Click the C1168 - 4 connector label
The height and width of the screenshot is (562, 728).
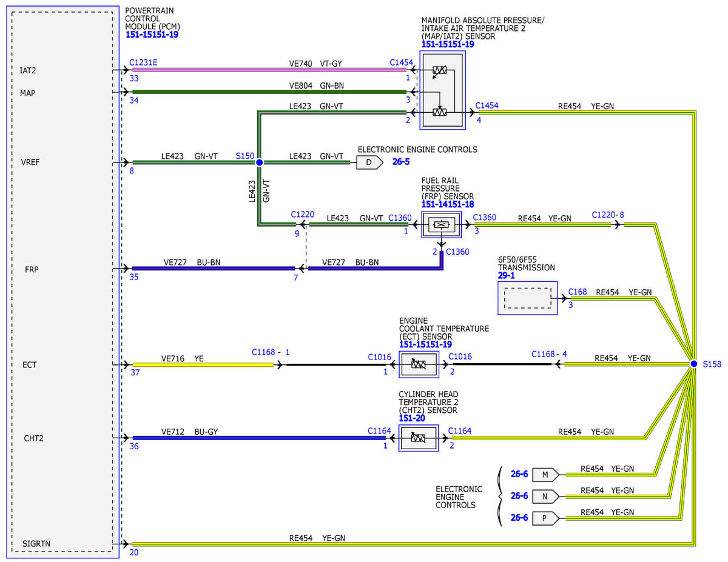coord(550,354)
